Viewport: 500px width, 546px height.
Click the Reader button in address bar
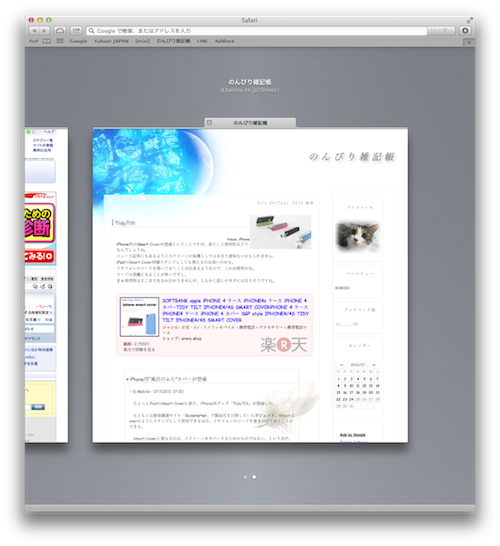(x=441, y=31)
